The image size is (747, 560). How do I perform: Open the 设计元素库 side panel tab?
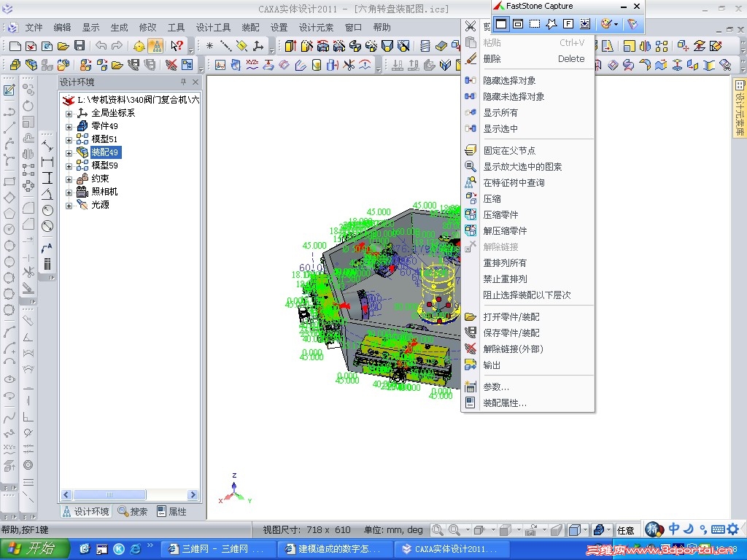(x=739, y=108)
